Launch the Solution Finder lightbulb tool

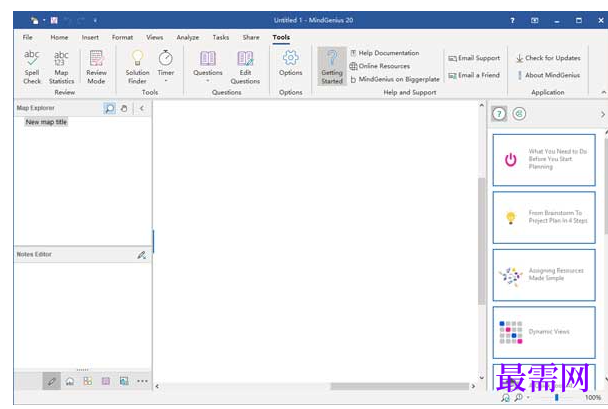(x=137, y=67)
